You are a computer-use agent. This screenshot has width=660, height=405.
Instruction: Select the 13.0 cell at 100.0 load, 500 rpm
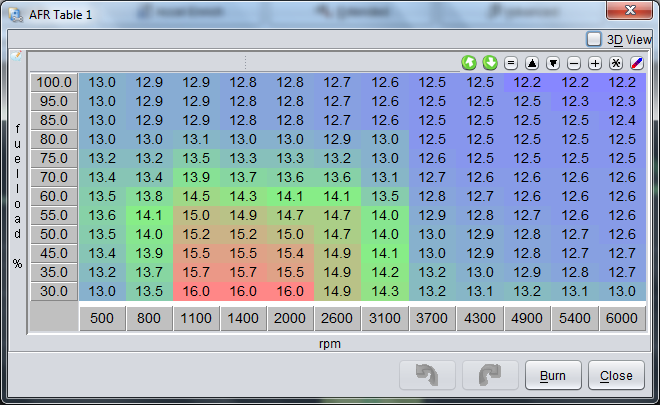[x=102, y=83]
